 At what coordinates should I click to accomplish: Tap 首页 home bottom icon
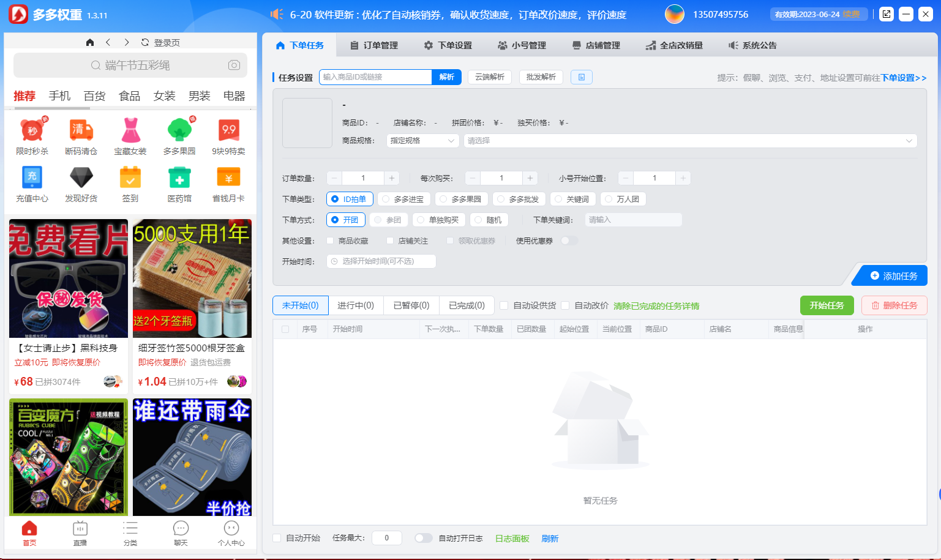29,532
